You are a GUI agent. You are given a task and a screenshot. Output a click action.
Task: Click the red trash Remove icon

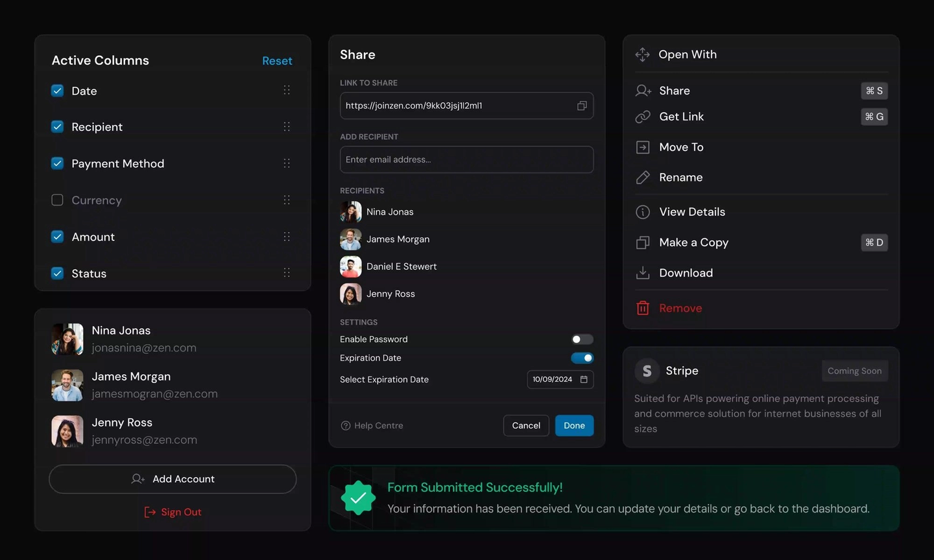coord(643,308)
